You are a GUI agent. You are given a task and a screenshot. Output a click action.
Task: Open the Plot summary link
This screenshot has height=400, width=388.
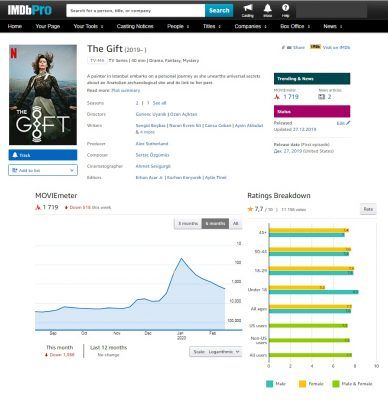[x=126, y=90]
